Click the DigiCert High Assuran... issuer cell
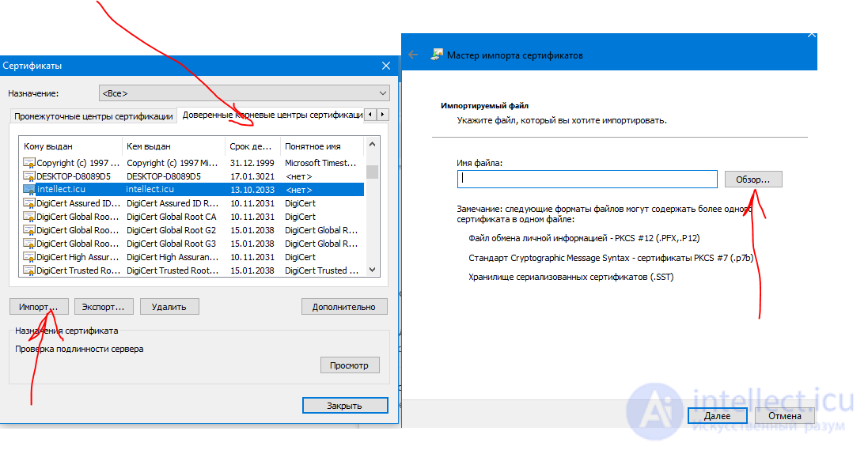This screenshot has height=450, width=868. [x=172, y=257]
